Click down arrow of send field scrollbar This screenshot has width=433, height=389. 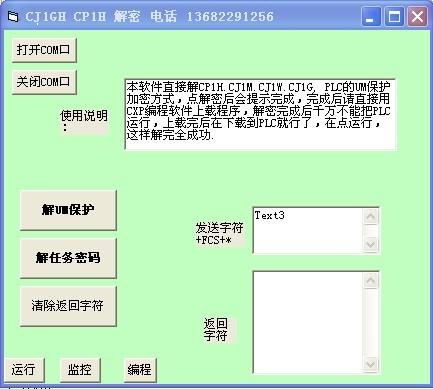[x=371, y=244]
